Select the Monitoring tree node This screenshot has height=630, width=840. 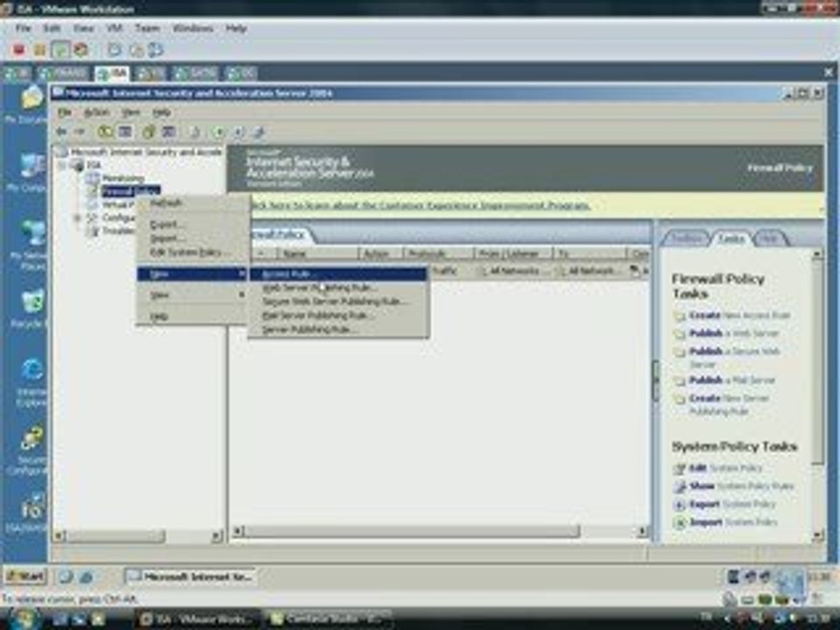tap(122, 178)
